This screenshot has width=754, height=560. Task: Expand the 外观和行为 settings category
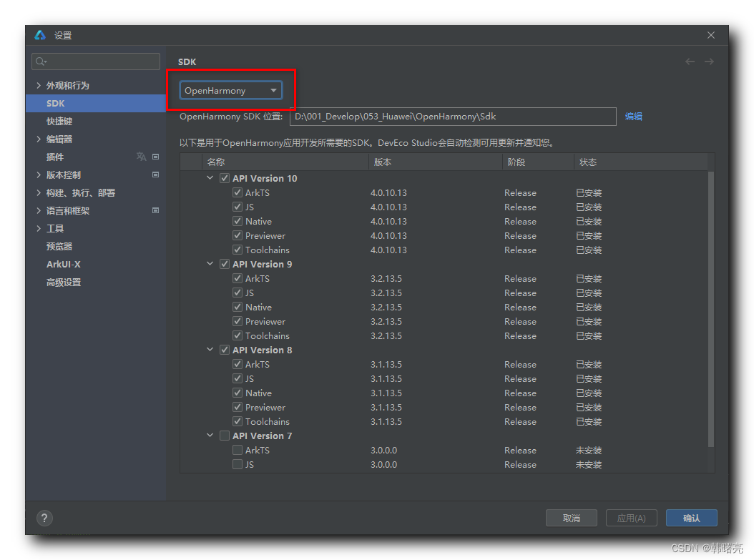click(39, 85)
